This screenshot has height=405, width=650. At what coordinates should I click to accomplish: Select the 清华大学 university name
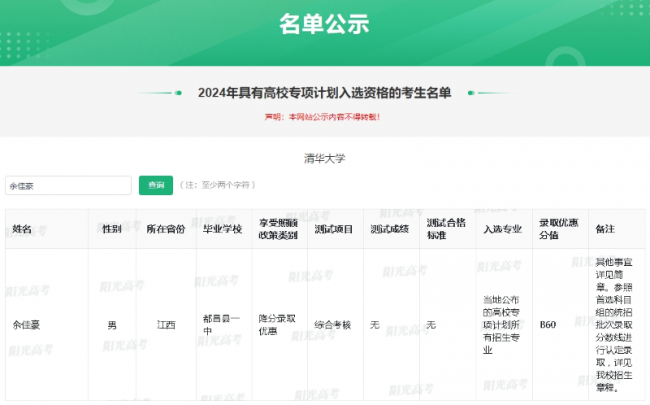[325, 158]
